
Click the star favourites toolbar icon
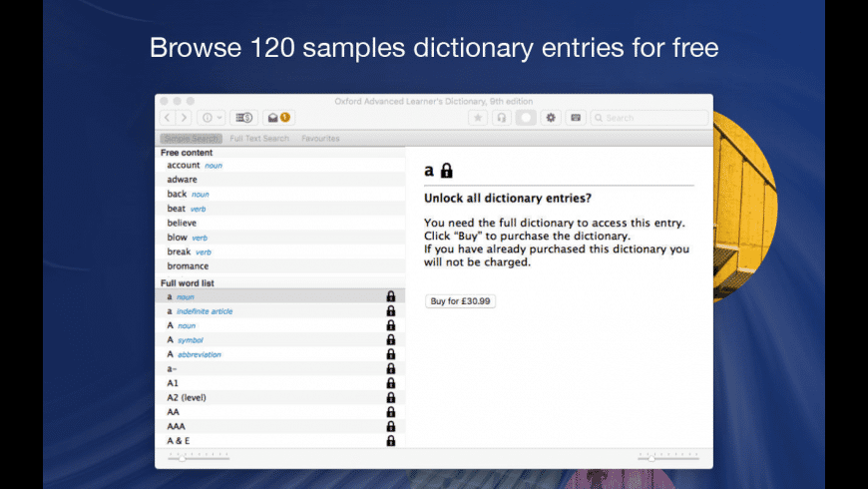(x=478, y=118)
